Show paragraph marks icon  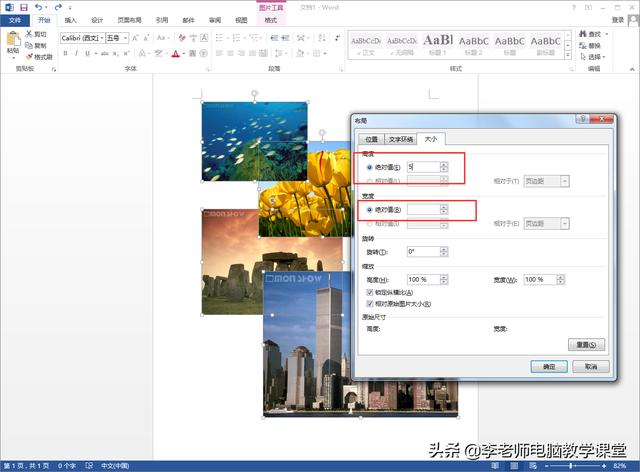[x=337, y=38]
